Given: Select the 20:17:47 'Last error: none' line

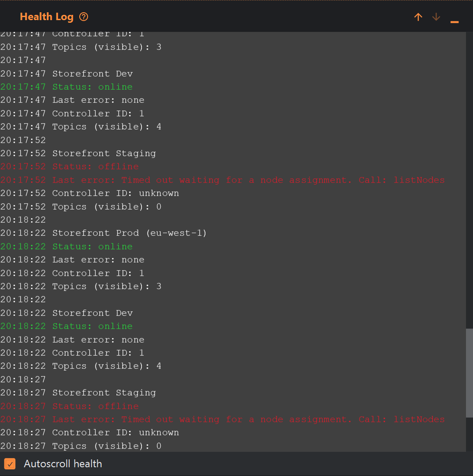Looking at the screenshot, I should click(72, 100).
